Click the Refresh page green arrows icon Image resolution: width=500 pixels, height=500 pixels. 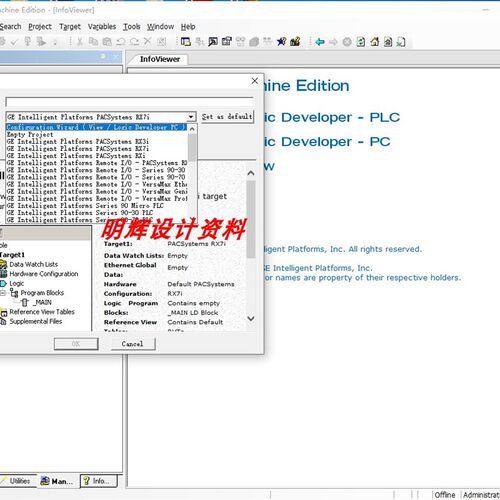point(361,42)
